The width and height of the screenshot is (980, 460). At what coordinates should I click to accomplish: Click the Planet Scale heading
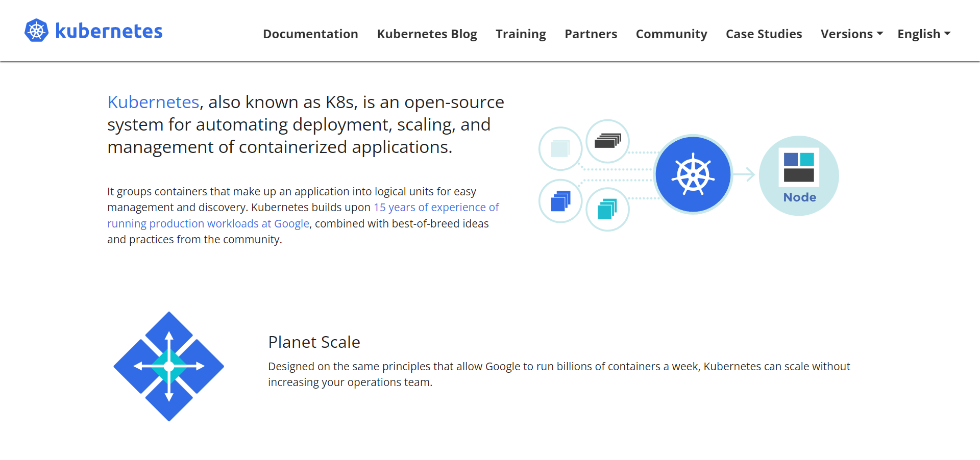coord(314,342)
